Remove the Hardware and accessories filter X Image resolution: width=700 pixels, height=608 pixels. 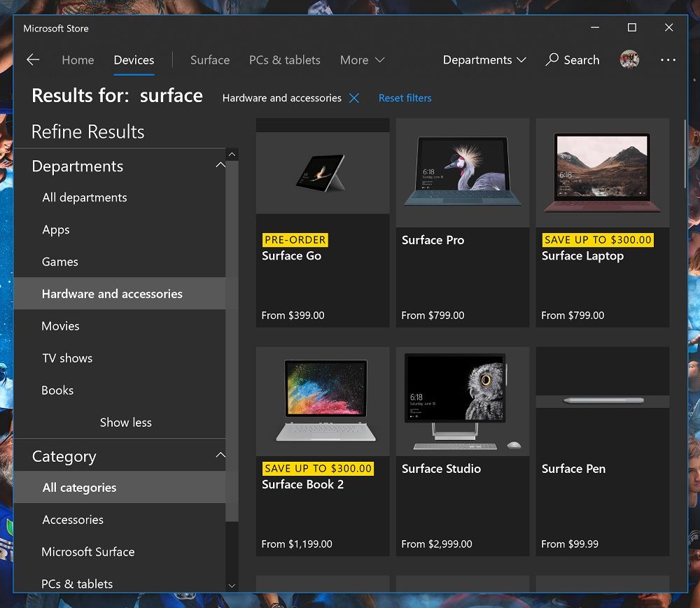[x=354, y=98]
